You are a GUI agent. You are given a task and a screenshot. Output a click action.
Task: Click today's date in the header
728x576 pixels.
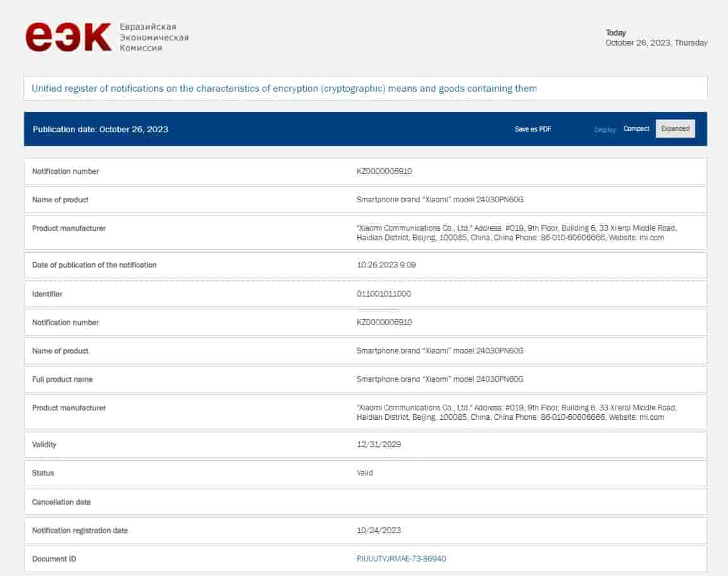click(x=656, y=43)
